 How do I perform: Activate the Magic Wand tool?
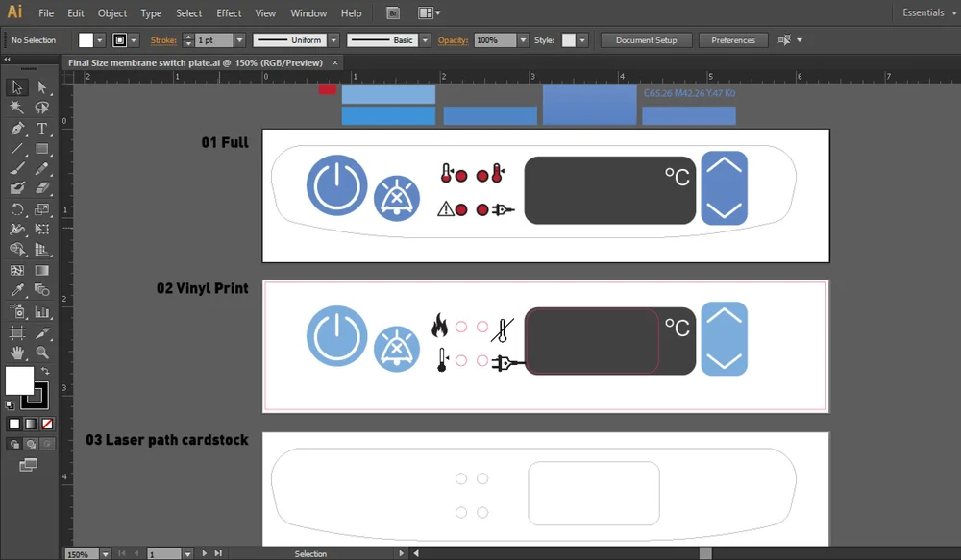pyautogui.click(x=15, y=108)
